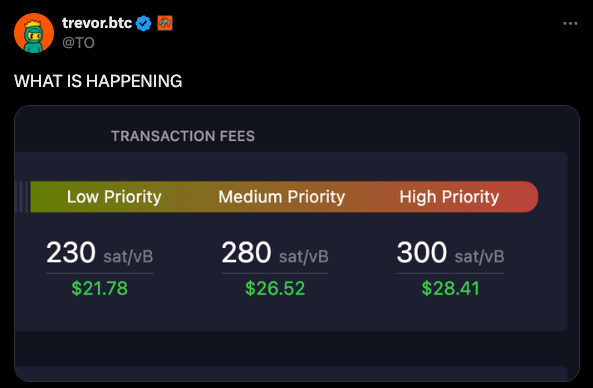
Task: Select the High Priority segment
Action: [x=449, y=197]
